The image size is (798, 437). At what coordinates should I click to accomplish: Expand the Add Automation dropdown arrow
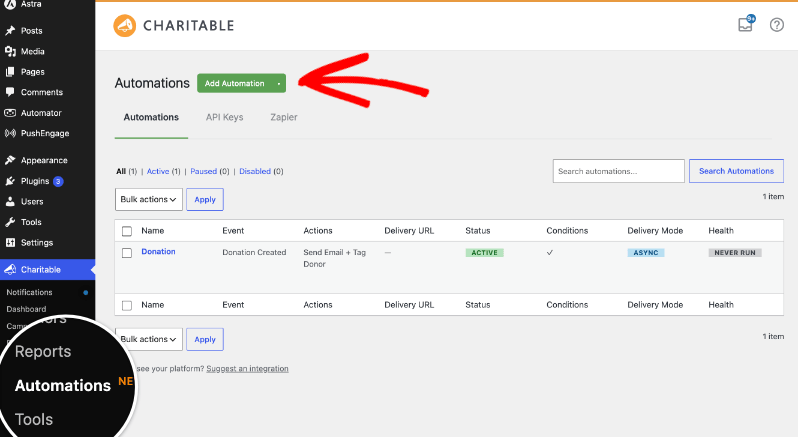point(279,83)
